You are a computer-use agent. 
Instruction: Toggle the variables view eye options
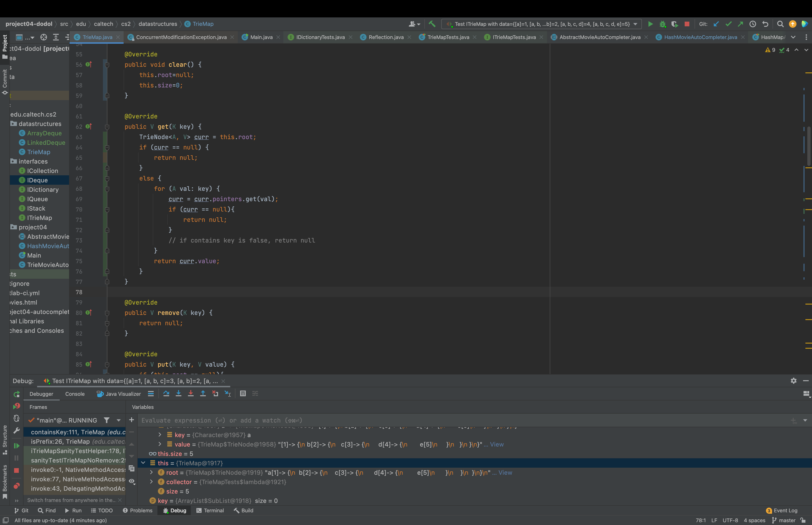[132, 481]
